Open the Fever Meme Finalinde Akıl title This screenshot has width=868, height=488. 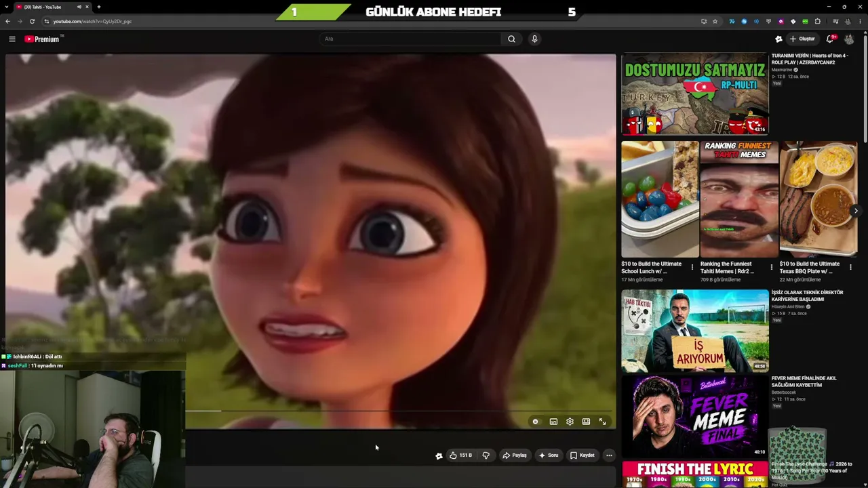click(x=804, y=382)
